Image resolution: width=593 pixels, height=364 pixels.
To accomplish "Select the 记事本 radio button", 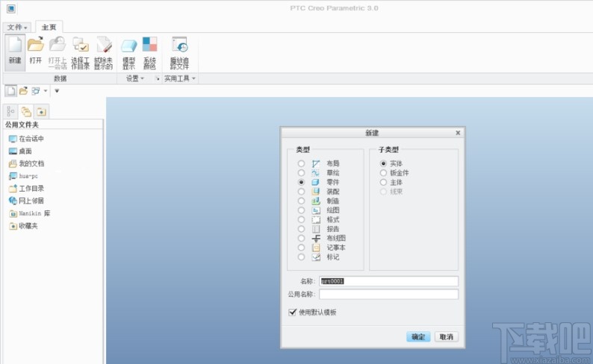I will click(301, 248).
